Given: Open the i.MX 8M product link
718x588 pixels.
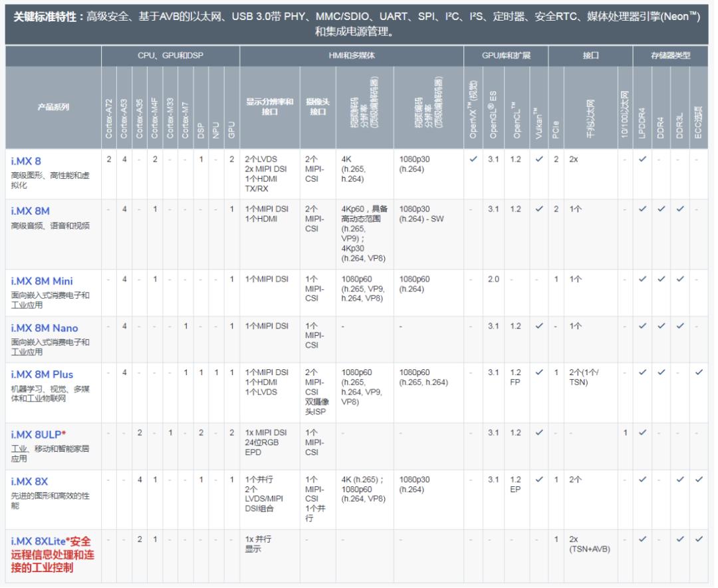Looking at the screenshot, I should [30, 212].
